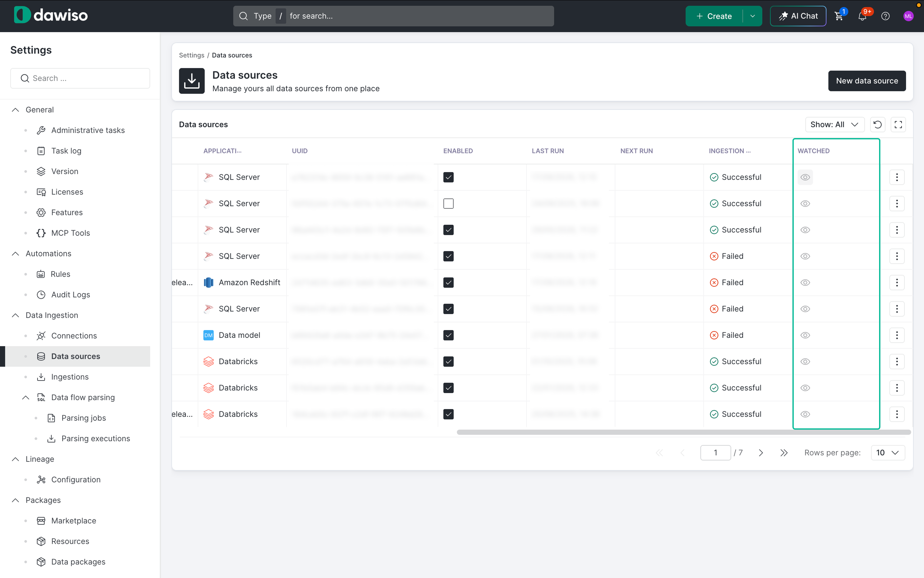Screen dimensions: 924x578
Task: Open Resources page
Action: coord(70,541)
